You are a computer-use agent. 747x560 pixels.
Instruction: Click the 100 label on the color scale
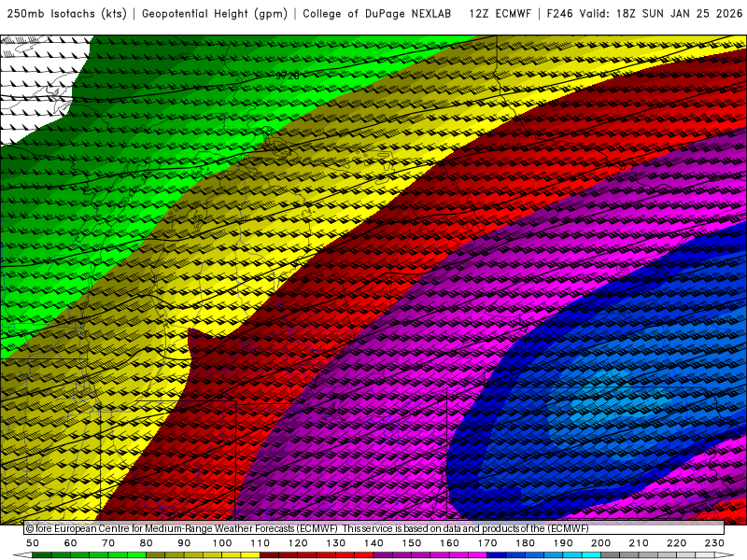click(x=222, y=543)
